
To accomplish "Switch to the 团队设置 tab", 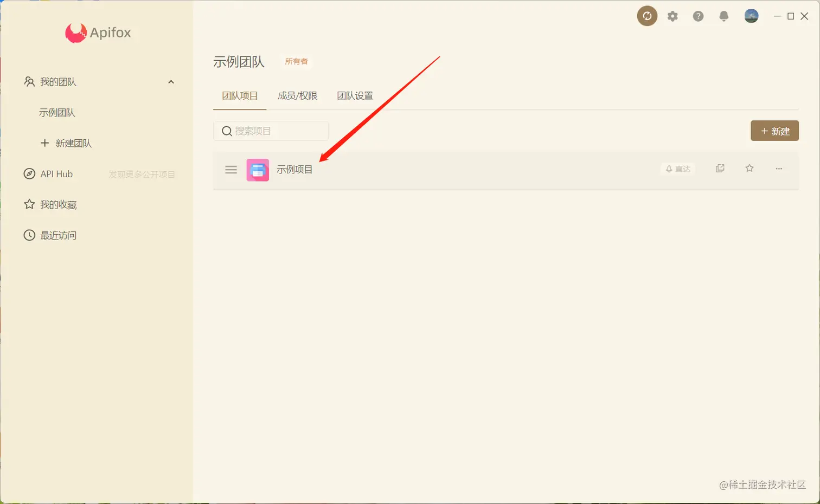I will (355, 96).
